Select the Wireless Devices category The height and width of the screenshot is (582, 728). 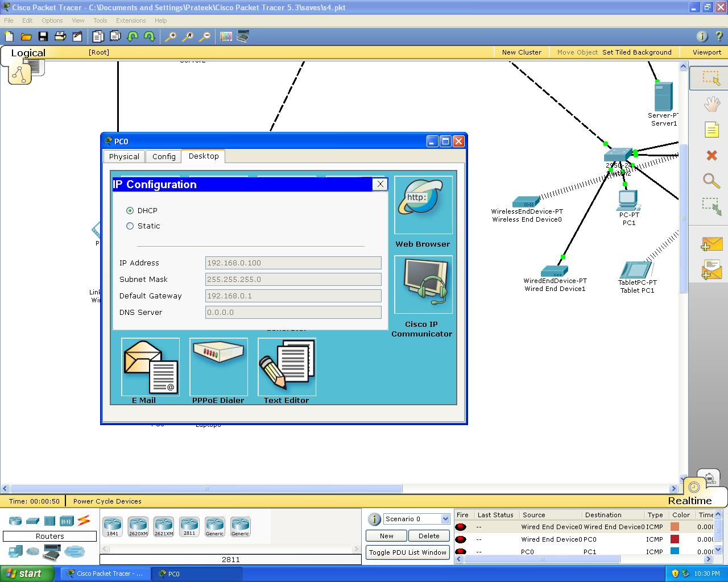67,521
